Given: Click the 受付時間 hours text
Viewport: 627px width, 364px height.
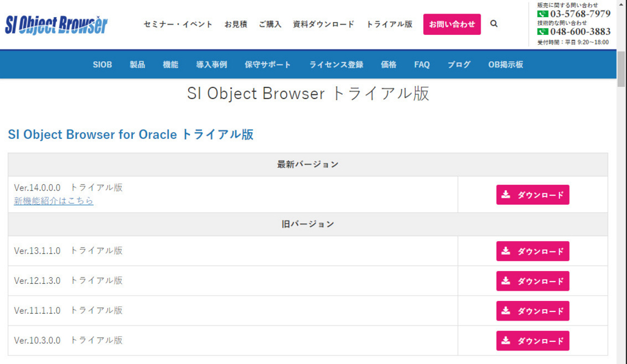Looking at the screenshot, I should tap(573, 42).
